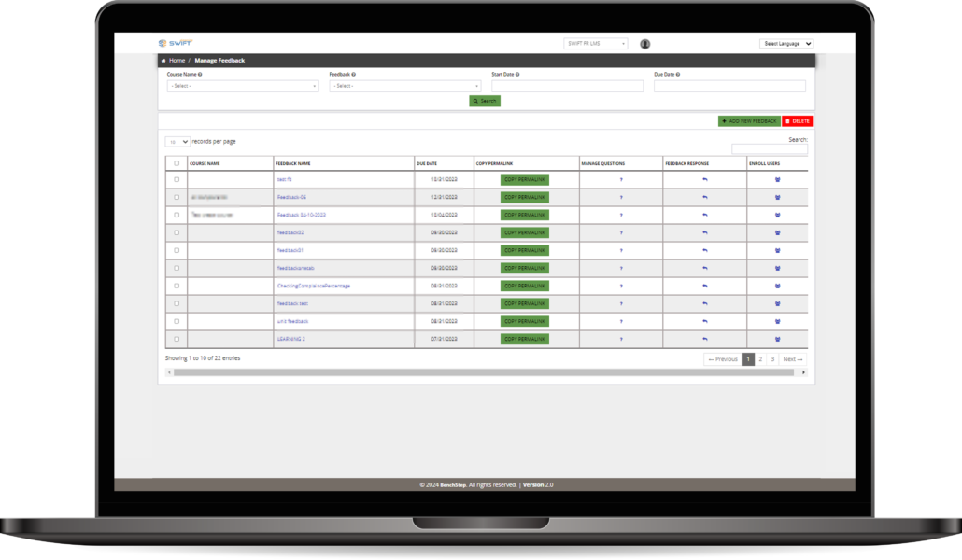Image resolution: width=962 pixels, height=560 pixels.
Task: Change records per page dropdown
Action: 177,142
